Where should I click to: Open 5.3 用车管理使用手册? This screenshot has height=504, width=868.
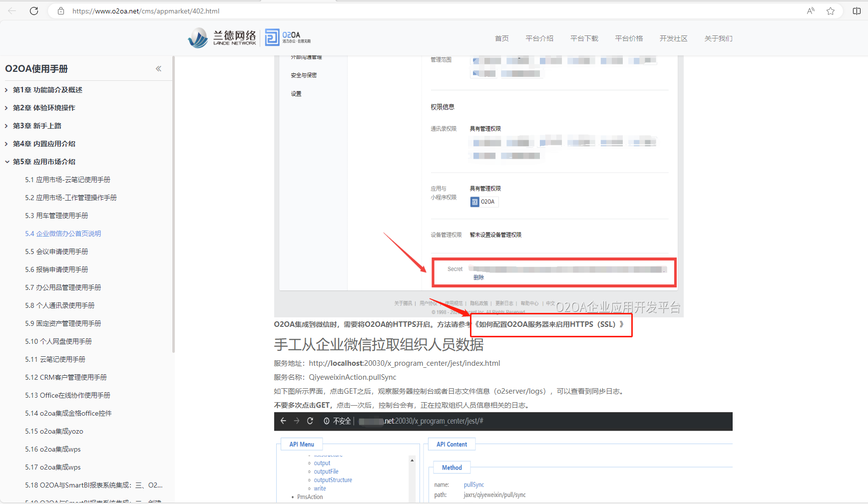56,216
